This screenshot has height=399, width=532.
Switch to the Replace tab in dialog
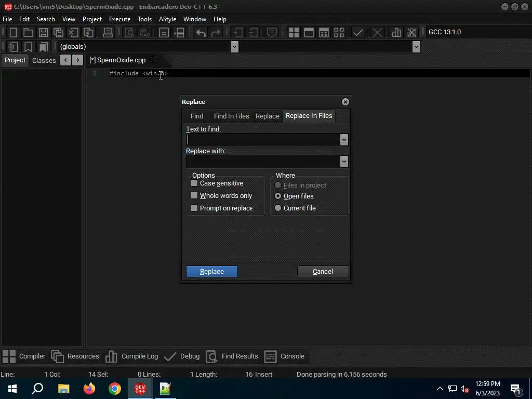click(x=268, y=116)
